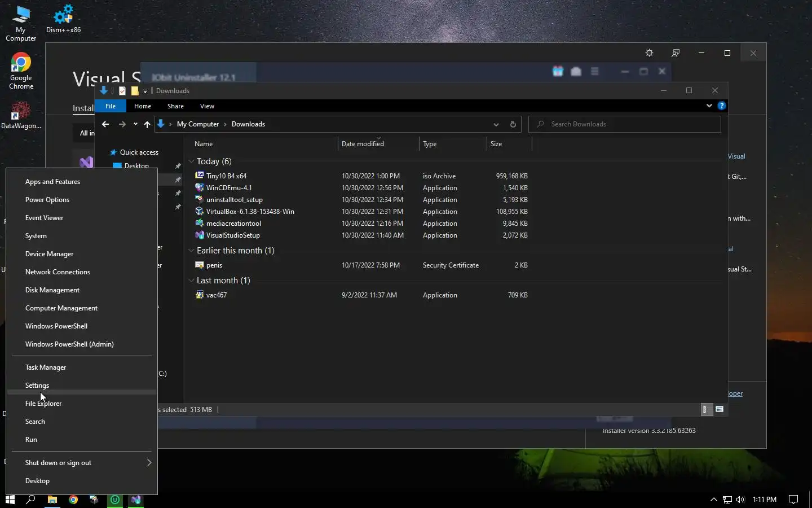Image resolution: width=812 pixels, height=508 pixels.
Task: Open the Dism++x86 desktop shortcut
Action: coord(63,19)
